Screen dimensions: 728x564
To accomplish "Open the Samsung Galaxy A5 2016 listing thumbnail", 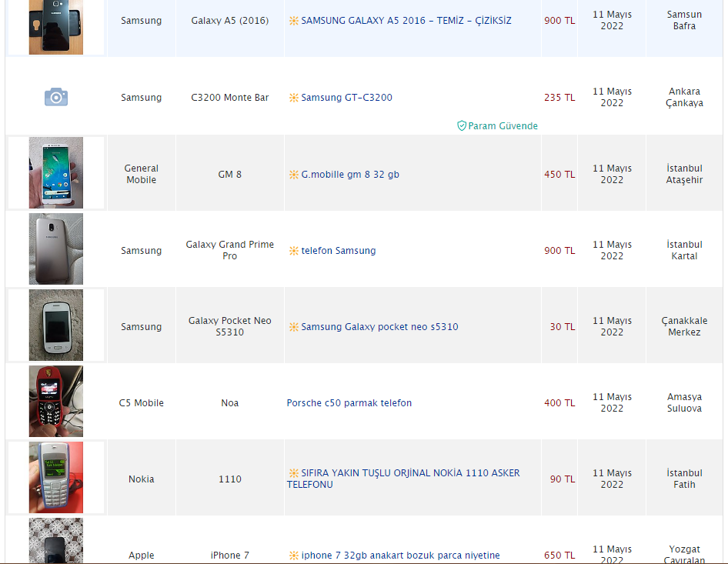I will (55, 27).
